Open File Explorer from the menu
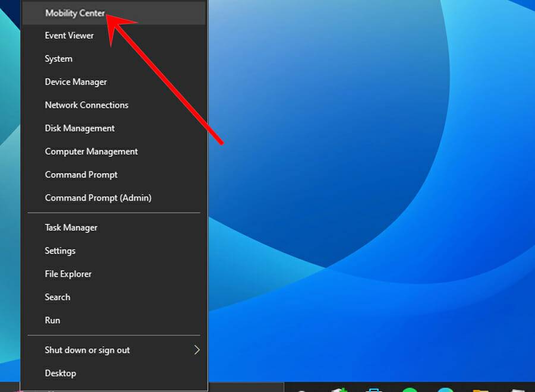 pos(68,274)
